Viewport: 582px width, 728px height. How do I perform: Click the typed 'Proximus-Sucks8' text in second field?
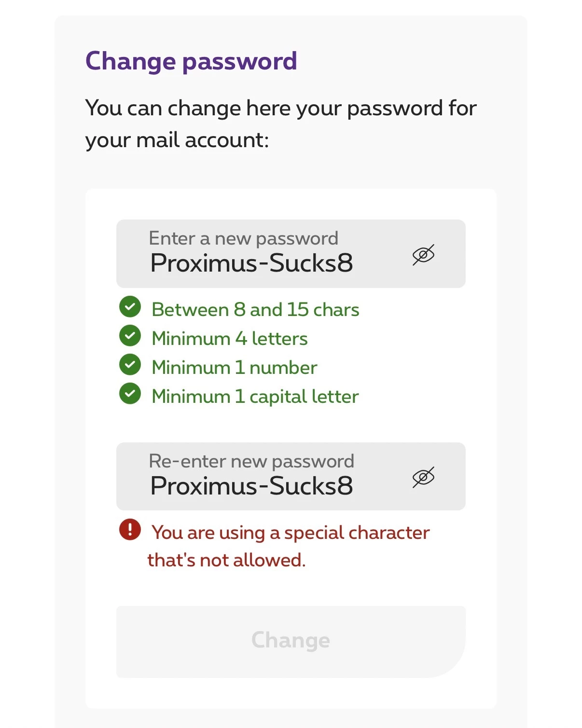coord(251,486)
